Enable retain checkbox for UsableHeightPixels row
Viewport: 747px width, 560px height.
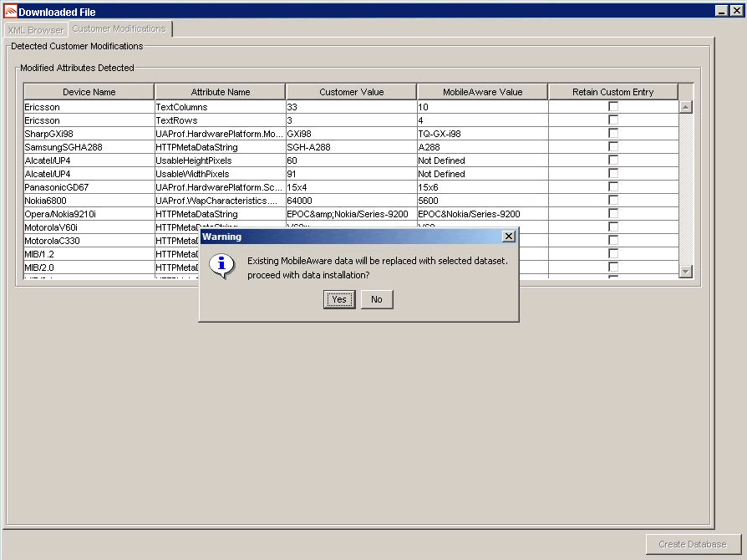point(613,160)
